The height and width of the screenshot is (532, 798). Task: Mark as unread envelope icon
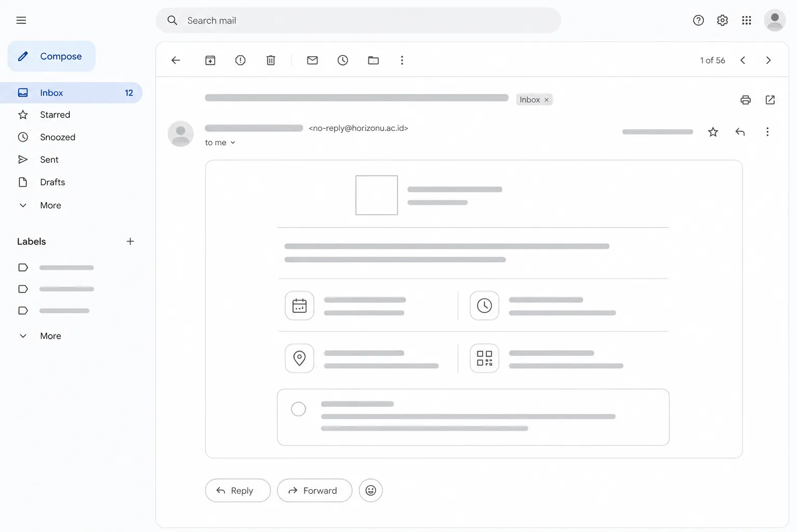pos(312,60)
